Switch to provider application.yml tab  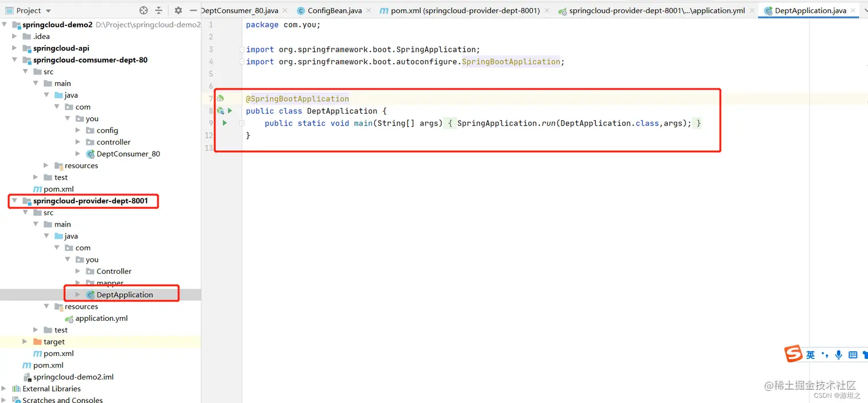pos(657,11)
